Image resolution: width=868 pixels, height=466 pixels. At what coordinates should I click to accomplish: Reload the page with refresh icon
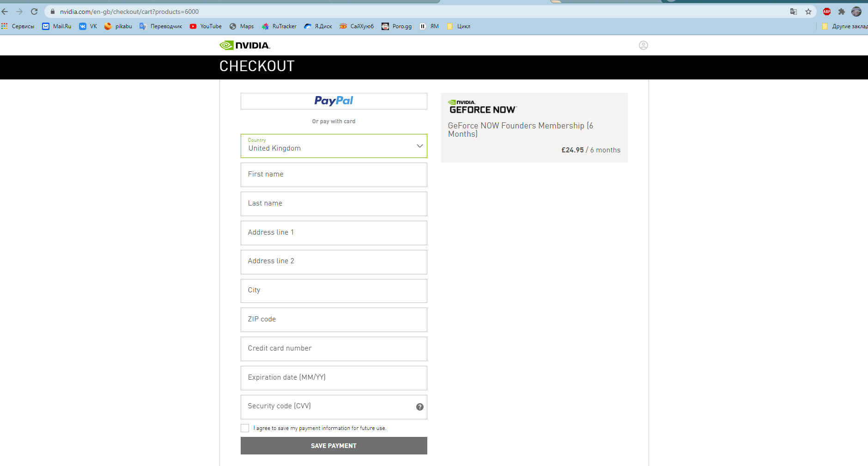[34, 12]
